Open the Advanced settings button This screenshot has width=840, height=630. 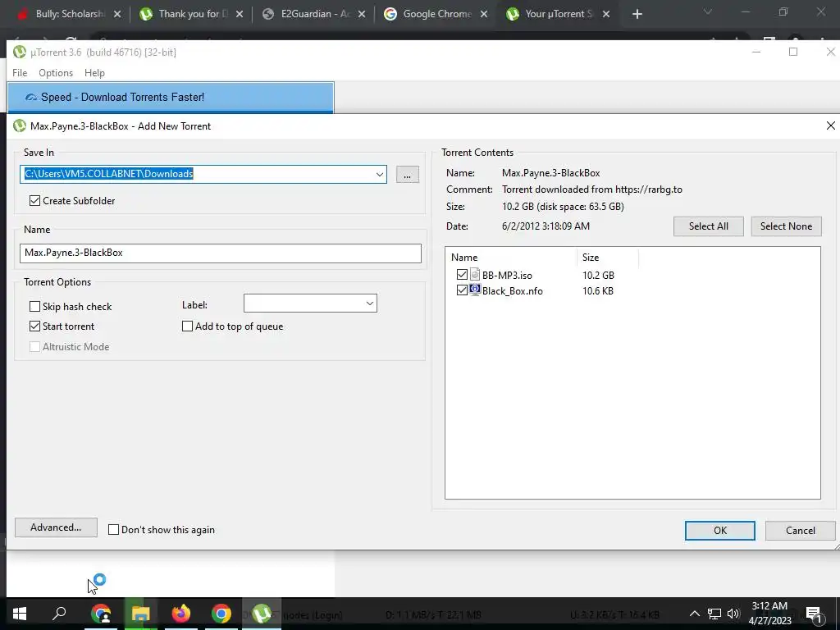click(x=56, y=527)
